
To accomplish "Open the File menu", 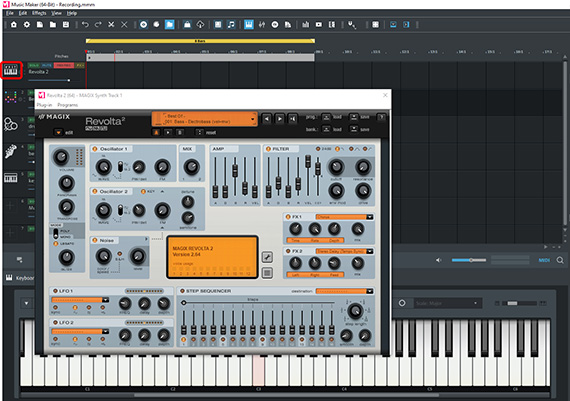I will (10, 13).
